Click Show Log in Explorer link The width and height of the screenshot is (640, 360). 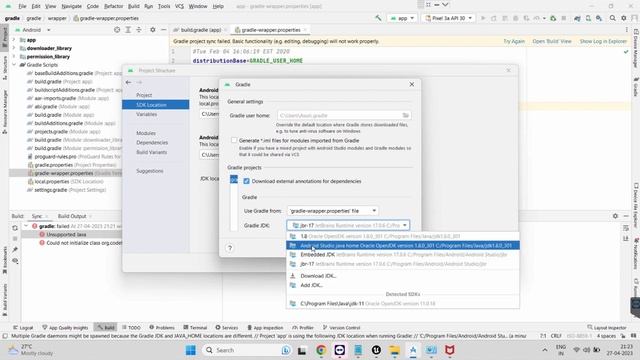tap(603, 41)
